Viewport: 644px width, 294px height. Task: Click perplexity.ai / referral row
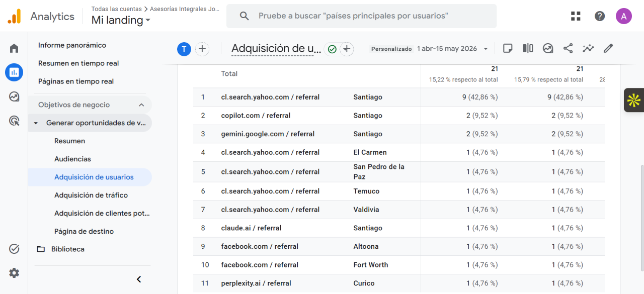tap(398, 283)
